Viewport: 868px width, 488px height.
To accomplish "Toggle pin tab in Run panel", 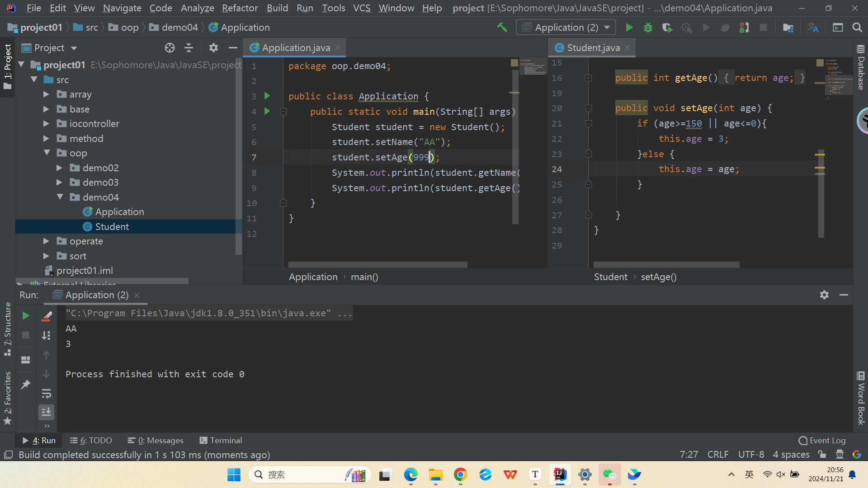I will [26, 385].
